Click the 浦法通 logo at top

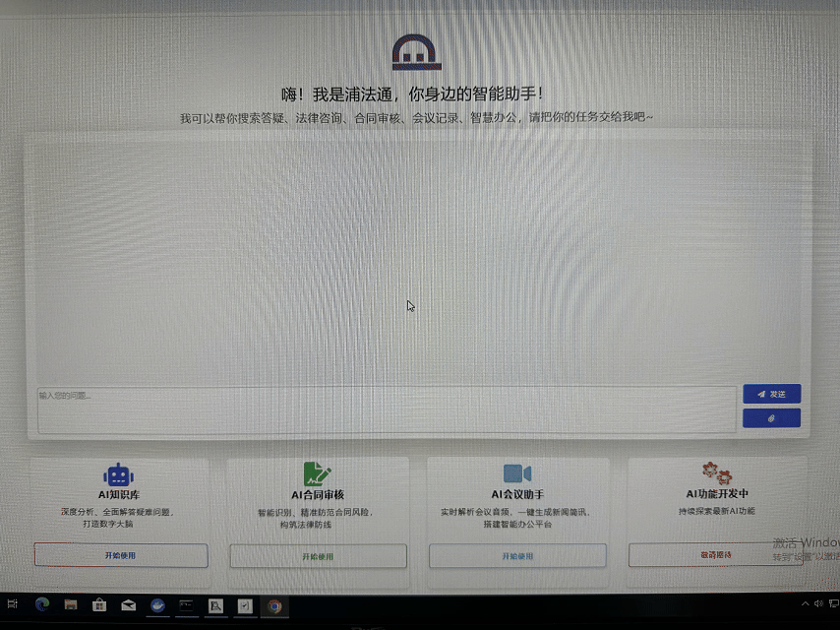(417, 53)
